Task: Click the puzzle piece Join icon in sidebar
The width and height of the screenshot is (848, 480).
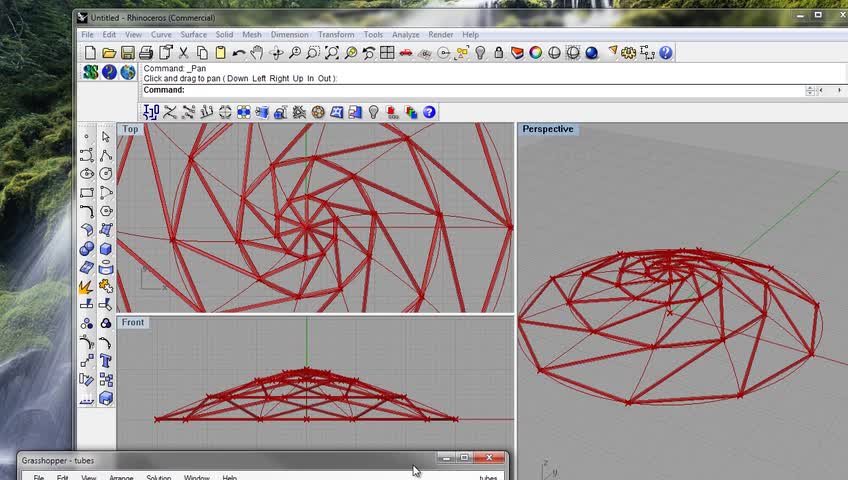Action: pyautogui.click(x=105, y=286)
